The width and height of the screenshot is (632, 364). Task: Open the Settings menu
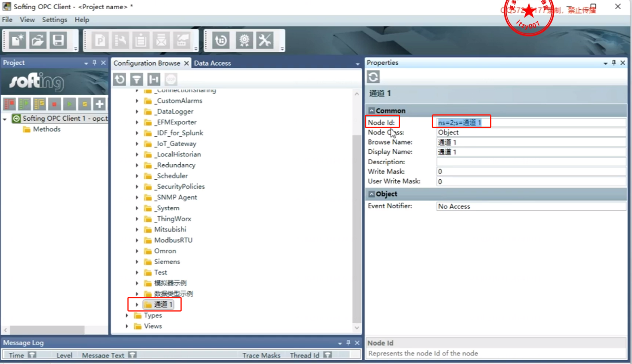pos(54,20)
